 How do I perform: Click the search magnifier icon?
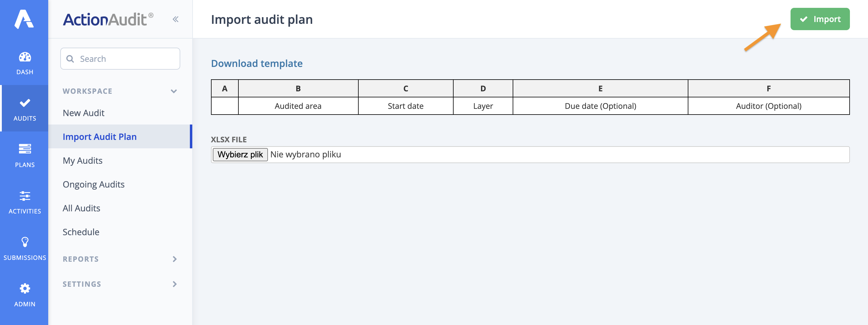[x=71, y=59]
